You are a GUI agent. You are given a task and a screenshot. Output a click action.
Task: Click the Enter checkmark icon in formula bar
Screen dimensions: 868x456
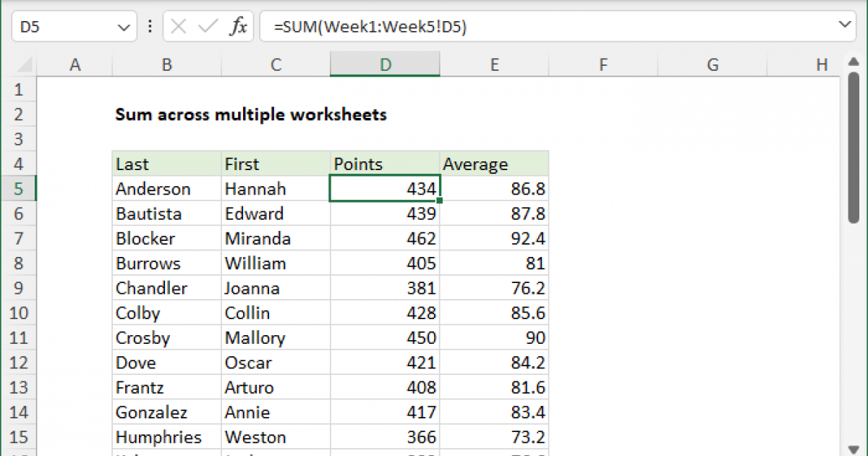tap(208, 28)
